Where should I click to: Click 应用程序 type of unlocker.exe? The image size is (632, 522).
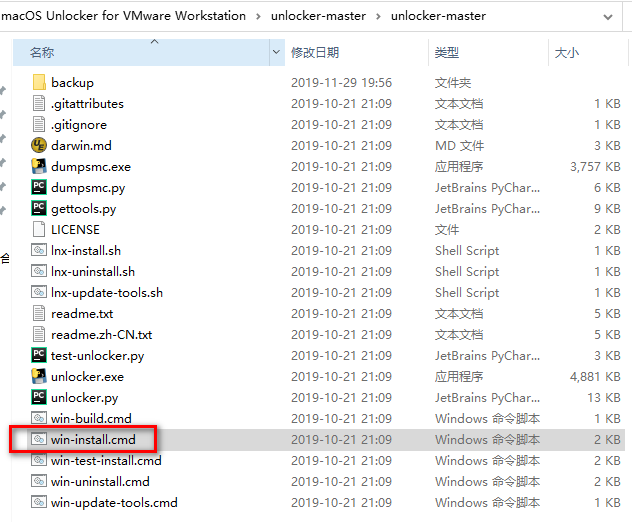[459, 376]
